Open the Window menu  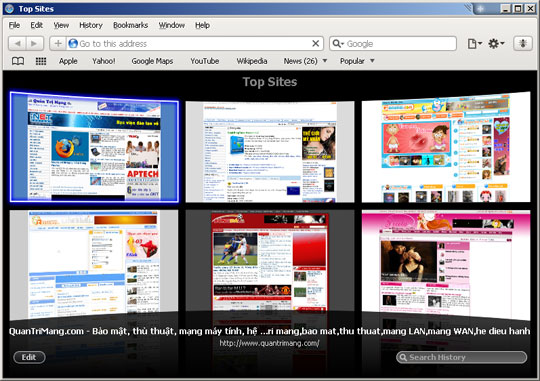coord(172,25)
